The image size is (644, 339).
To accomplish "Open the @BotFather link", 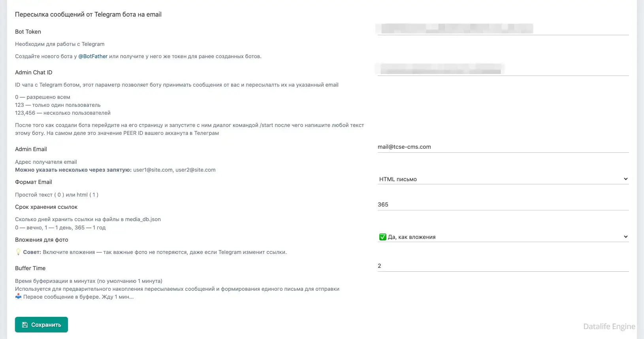I will [x=93, y=56].
